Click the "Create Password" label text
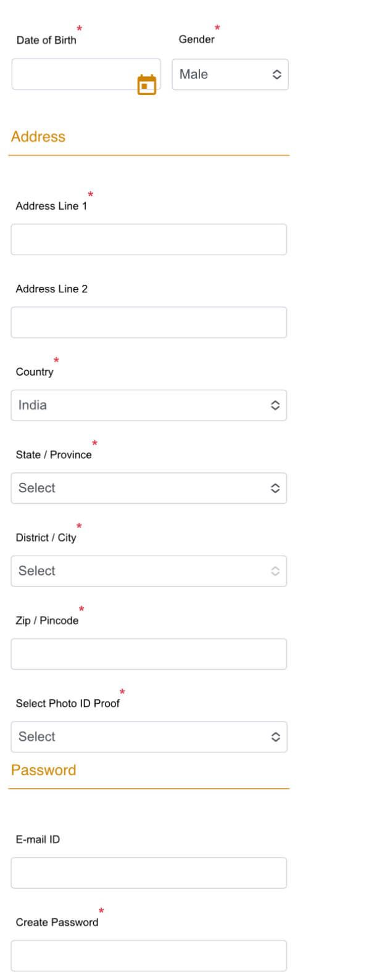 coord(57,923)
